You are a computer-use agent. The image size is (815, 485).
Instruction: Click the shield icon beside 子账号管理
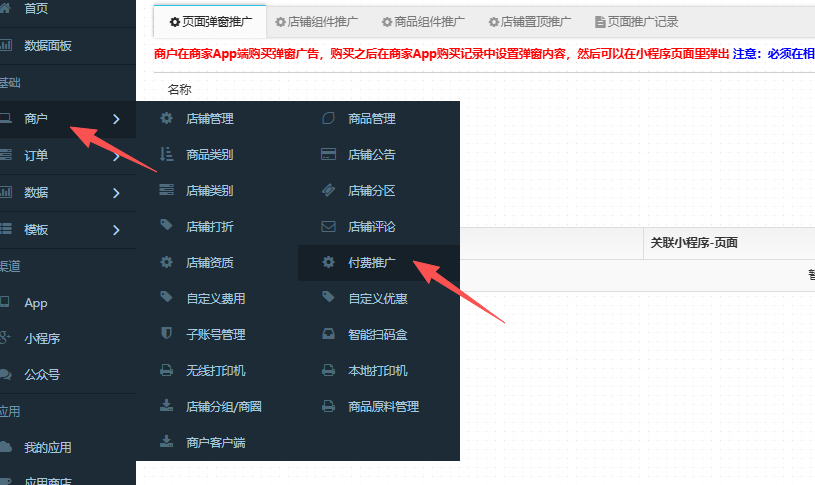pos(166,333)
